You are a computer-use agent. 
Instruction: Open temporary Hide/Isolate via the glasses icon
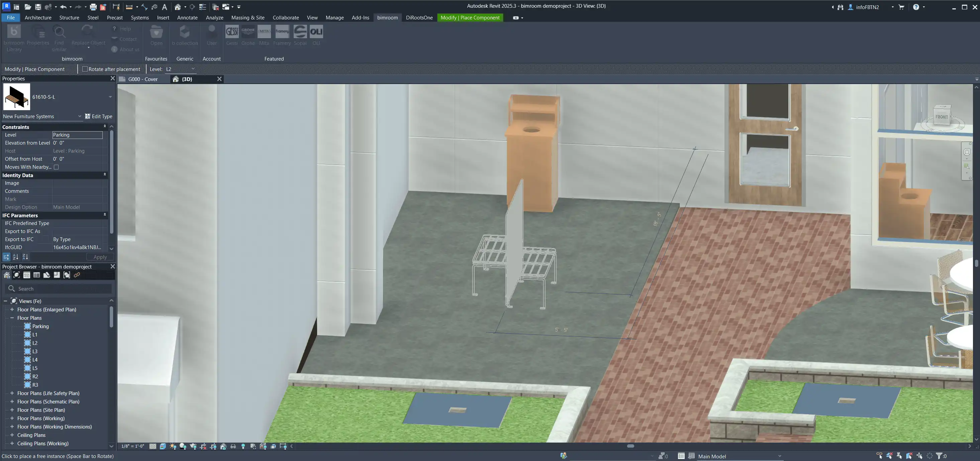click(x=233, y=447)
